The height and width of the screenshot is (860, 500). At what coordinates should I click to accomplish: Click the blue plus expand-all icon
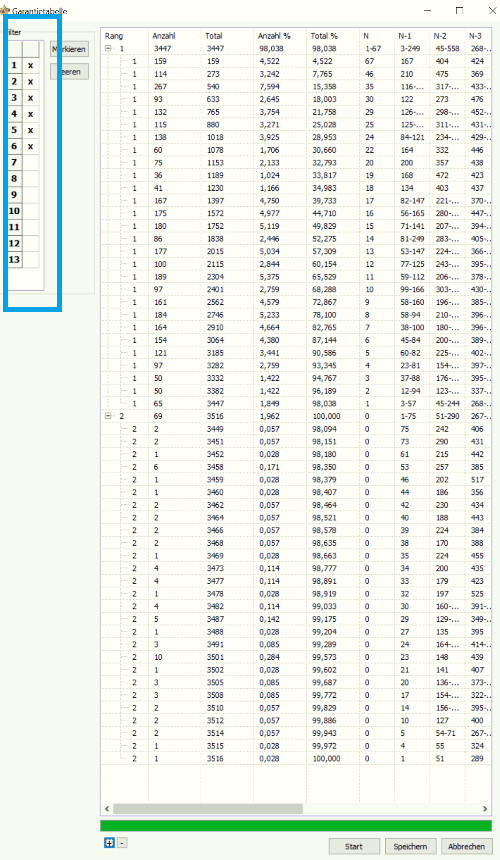[x=109, y=843]
